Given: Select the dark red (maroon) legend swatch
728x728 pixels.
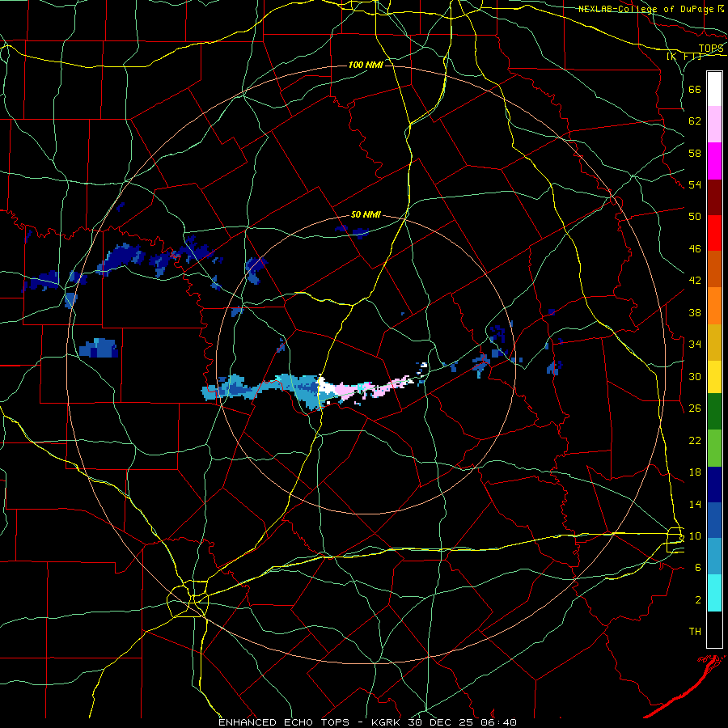Looking at the screenshot, I should pos(714,197).
